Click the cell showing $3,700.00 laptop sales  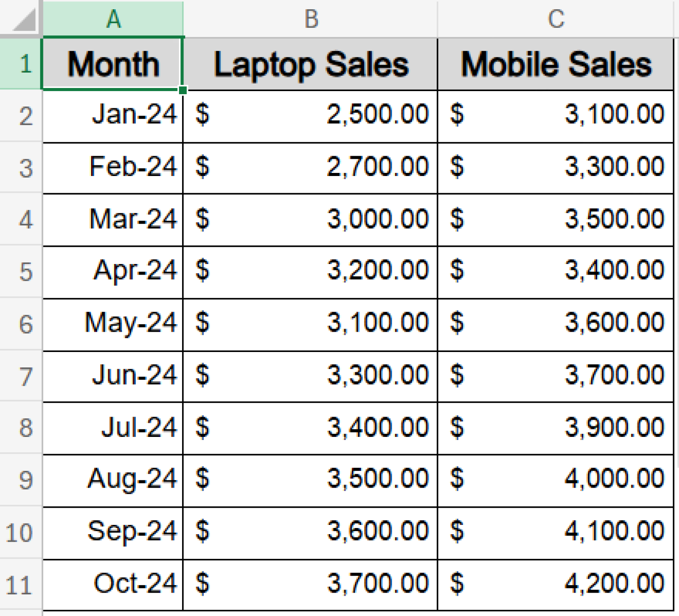pyautogui.click(x=309, y=584)
